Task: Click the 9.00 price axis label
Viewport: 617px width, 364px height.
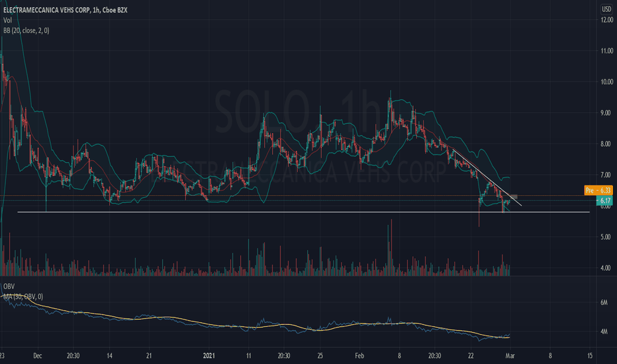Action: click(606, 113)
